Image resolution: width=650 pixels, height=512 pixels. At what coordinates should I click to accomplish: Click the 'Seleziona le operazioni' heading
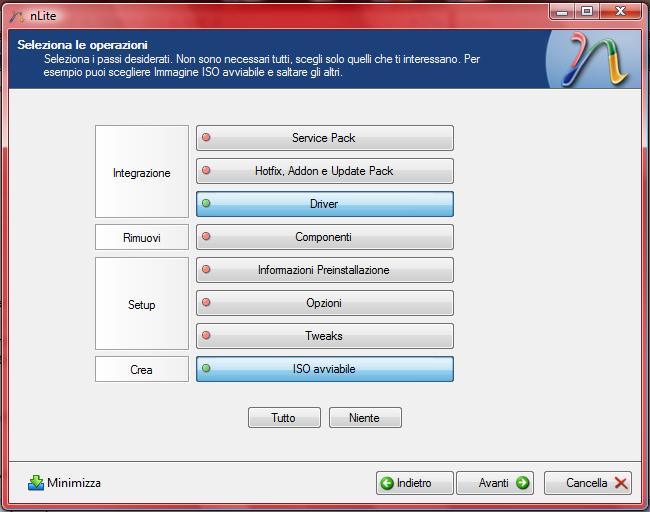(82, 45)
